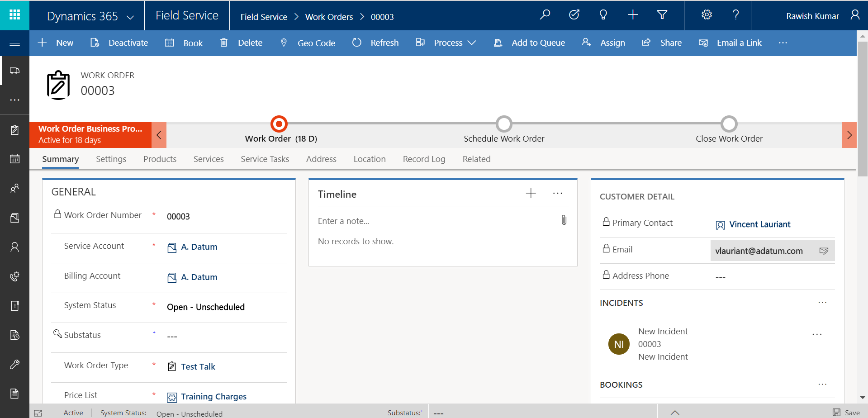Expand the footer process chevron up
The height and width of the screenshot is (418, 868).
tap(675, 412)
